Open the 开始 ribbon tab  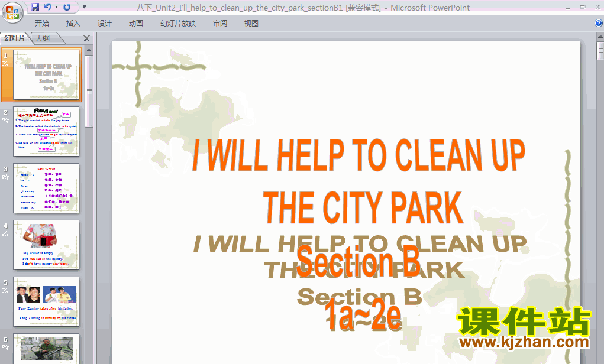coord(41,24)
